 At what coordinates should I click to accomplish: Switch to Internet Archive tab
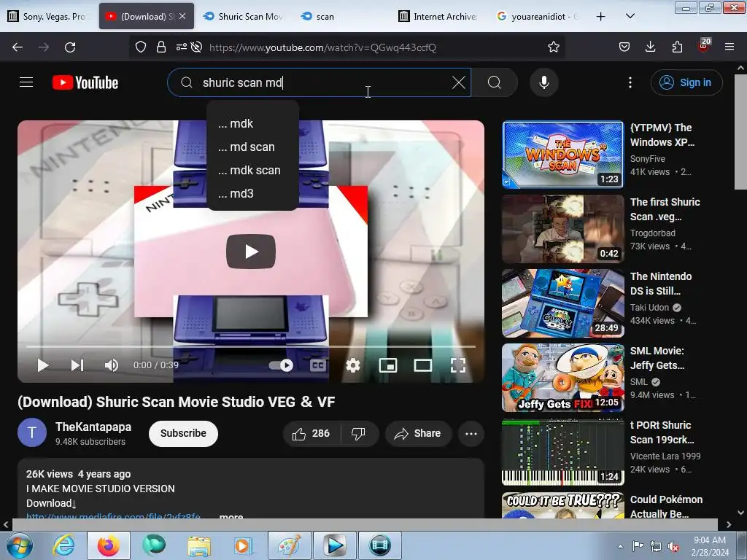(x=438, y=16)
